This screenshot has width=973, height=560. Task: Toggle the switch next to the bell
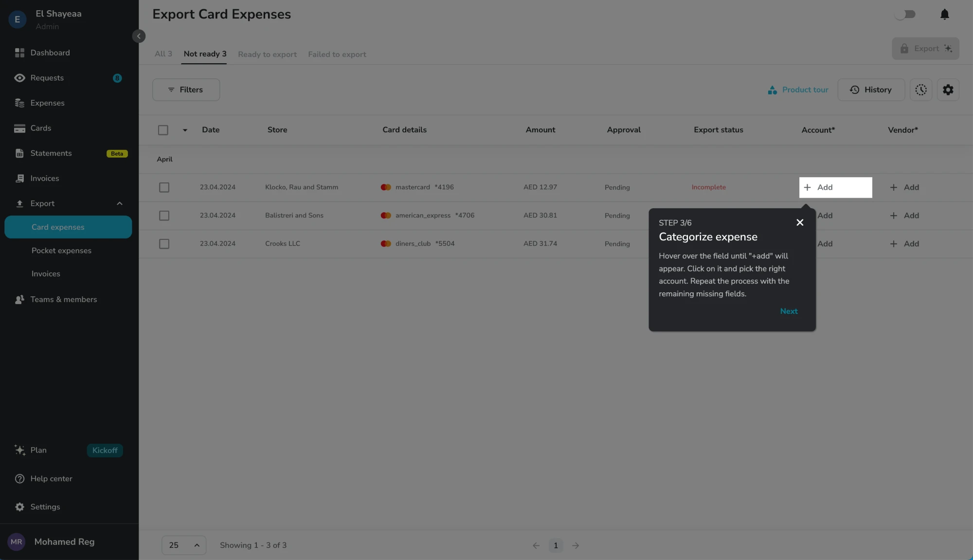pyautogui.click(x=905, y=15)
